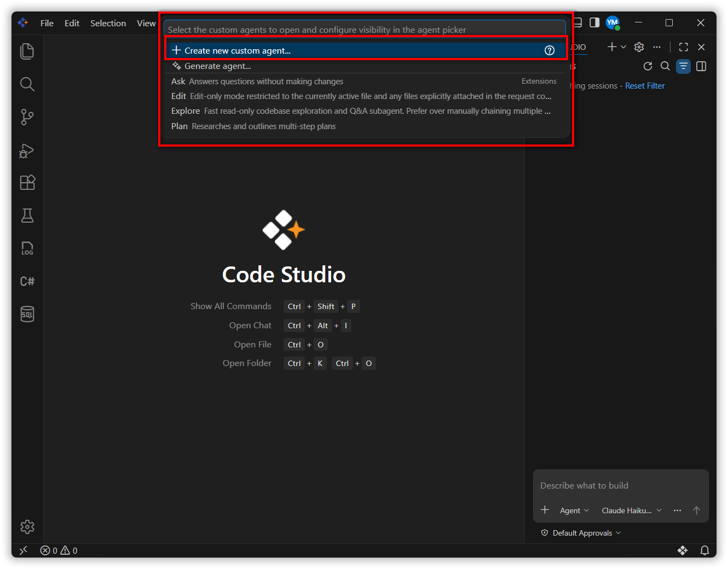Add context with the plus in chat input

(x=545, y=510)
